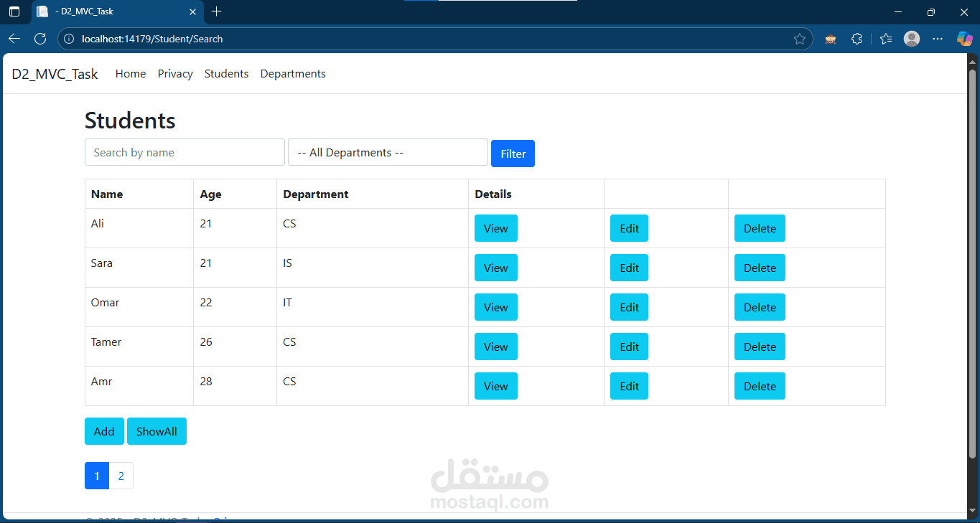
Task: Reload the page with the refresh icon
Action: tap(40, 39)
